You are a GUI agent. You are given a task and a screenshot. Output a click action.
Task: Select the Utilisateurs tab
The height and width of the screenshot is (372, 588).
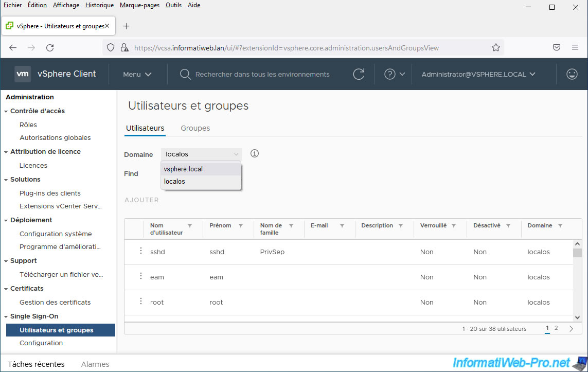[145, 128]
